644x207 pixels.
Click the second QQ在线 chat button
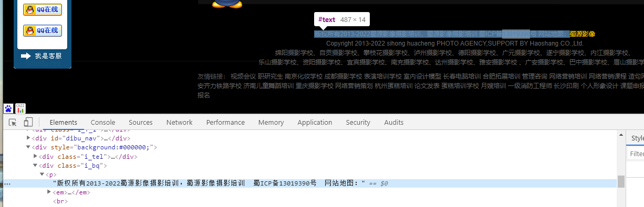[x=43, y=30]
